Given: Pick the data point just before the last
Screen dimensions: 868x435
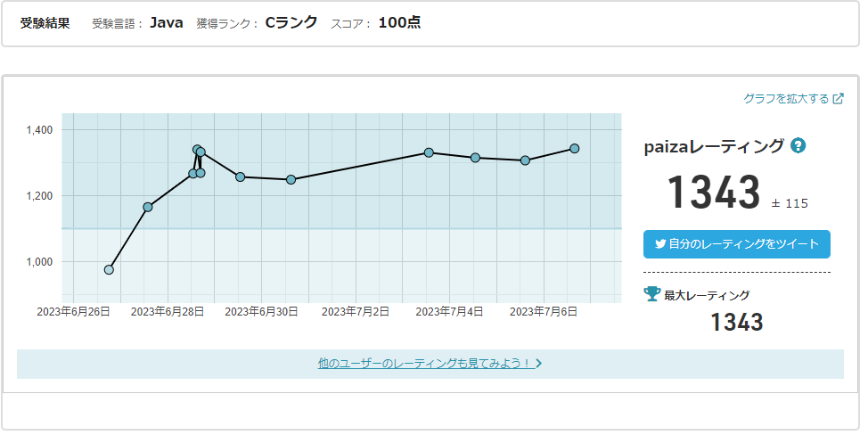Looking at the screenshot, I should click(x=526, y=160).
